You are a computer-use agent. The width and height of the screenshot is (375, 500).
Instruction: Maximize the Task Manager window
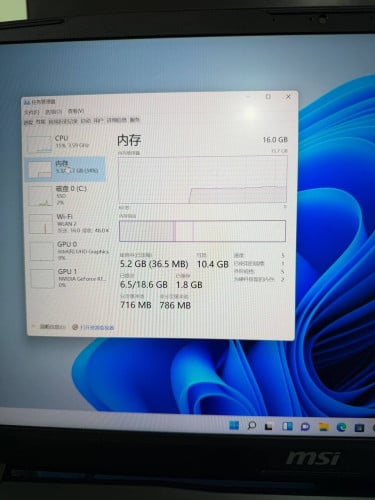tap(268, 97)
